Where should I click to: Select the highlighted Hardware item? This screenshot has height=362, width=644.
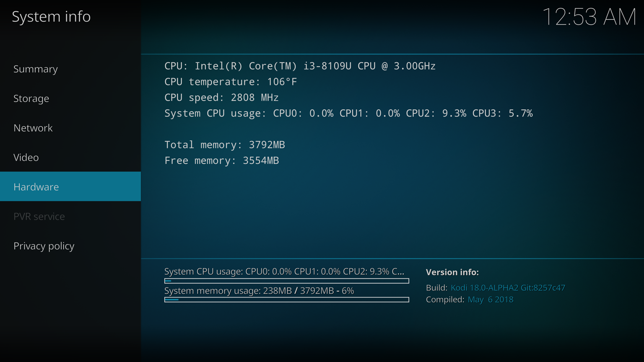click(x=36, y=187)
